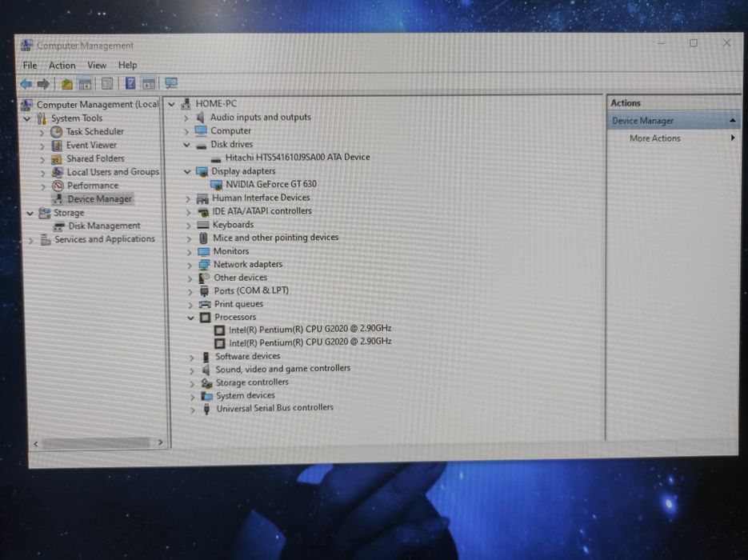748x560 pixels.
Task: Open the Help menu
Action: click(127, 65)
